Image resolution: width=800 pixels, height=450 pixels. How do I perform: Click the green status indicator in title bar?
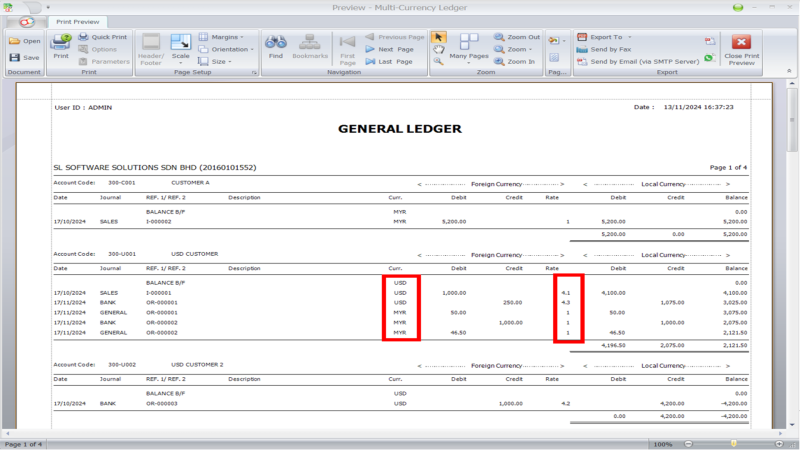[x=738, y=8]
